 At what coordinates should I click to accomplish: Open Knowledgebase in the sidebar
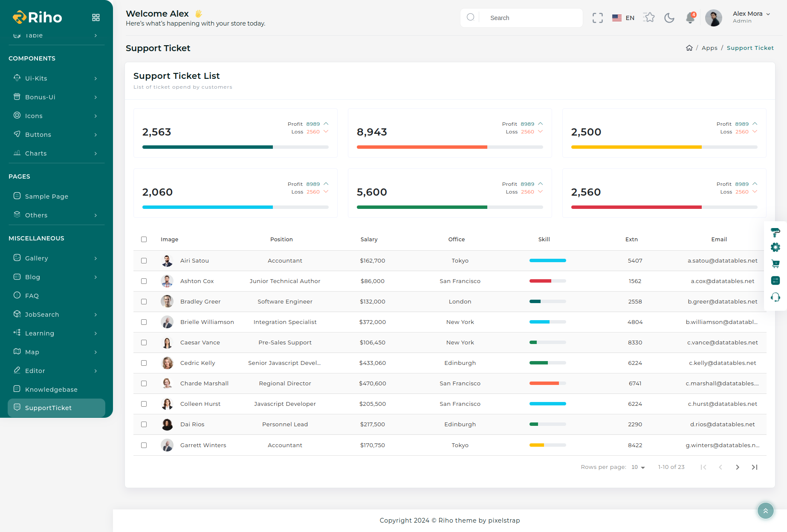tap(51, 390)
